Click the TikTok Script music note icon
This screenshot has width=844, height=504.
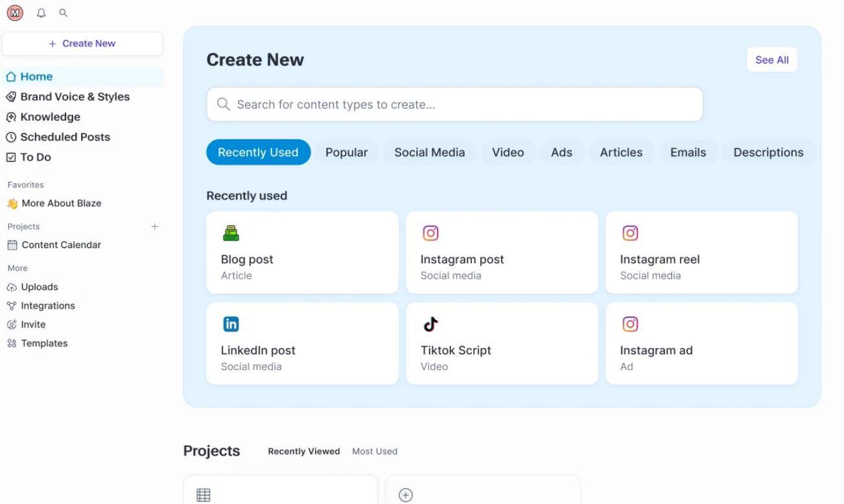pos(430,323)
